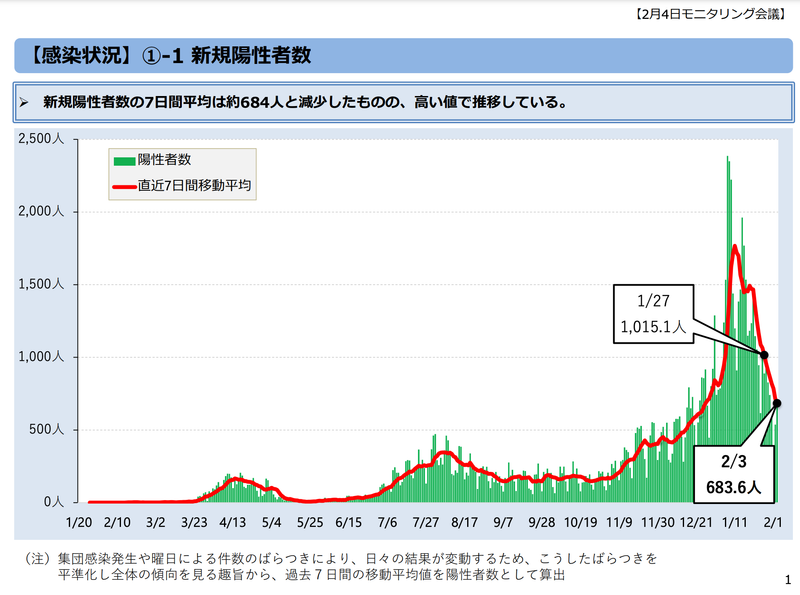Click the 500人 y-axis label
800x595 pixels.
pyautogui.click(x=46, y=430)
